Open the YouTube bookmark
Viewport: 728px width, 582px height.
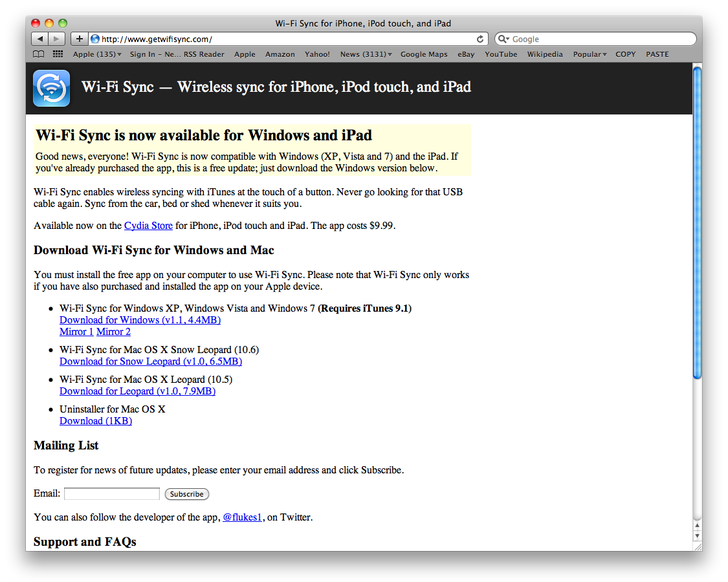click(x=500, y=54)
